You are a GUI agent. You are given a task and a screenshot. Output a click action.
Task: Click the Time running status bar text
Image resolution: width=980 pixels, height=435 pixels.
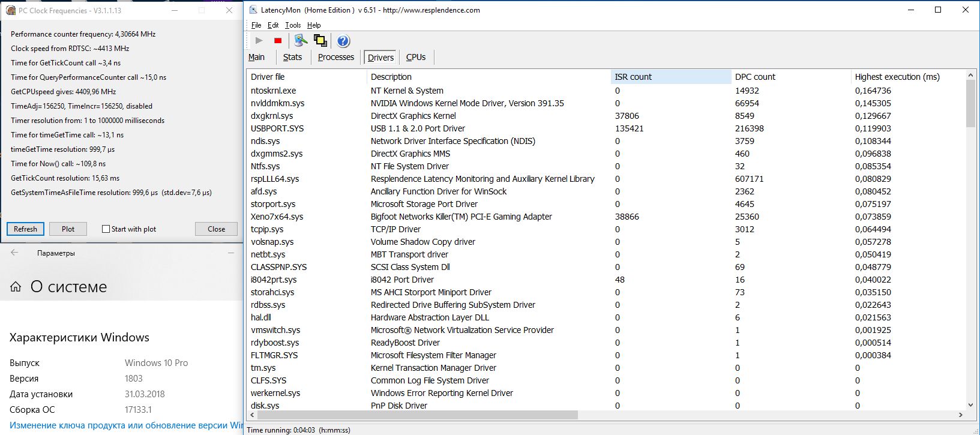click(299, 430)
